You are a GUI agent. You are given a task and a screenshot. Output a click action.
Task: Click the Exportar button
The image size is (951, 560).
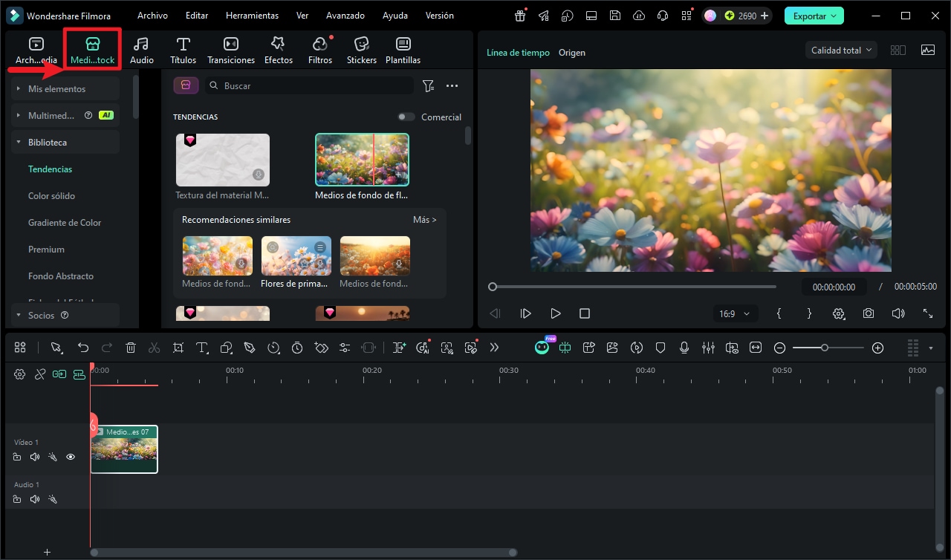pos(814,16)
